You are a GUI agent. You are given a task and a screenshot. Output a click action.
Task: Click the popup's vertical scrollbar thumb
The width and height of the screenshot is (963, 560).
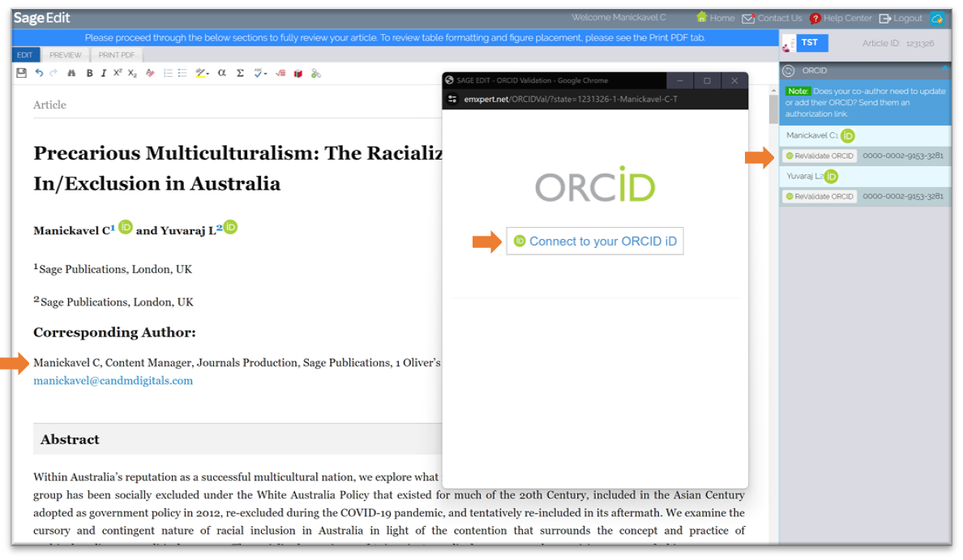(773, 108)
